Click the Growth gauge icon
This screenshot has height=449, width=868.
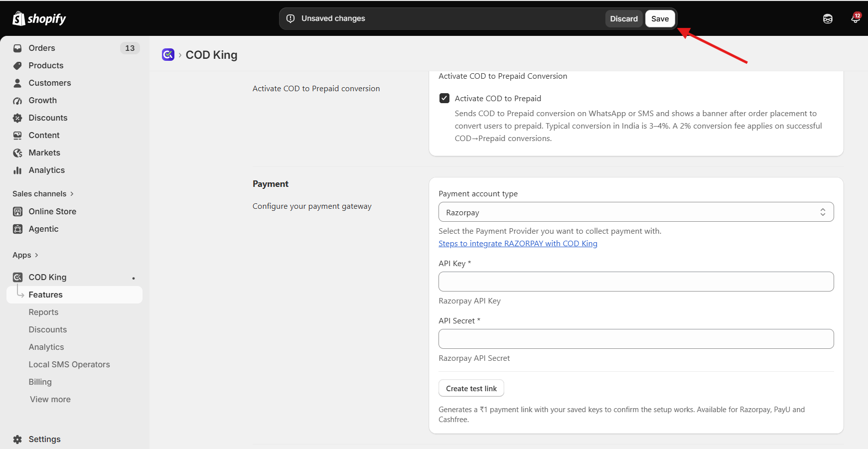(17, 101)
